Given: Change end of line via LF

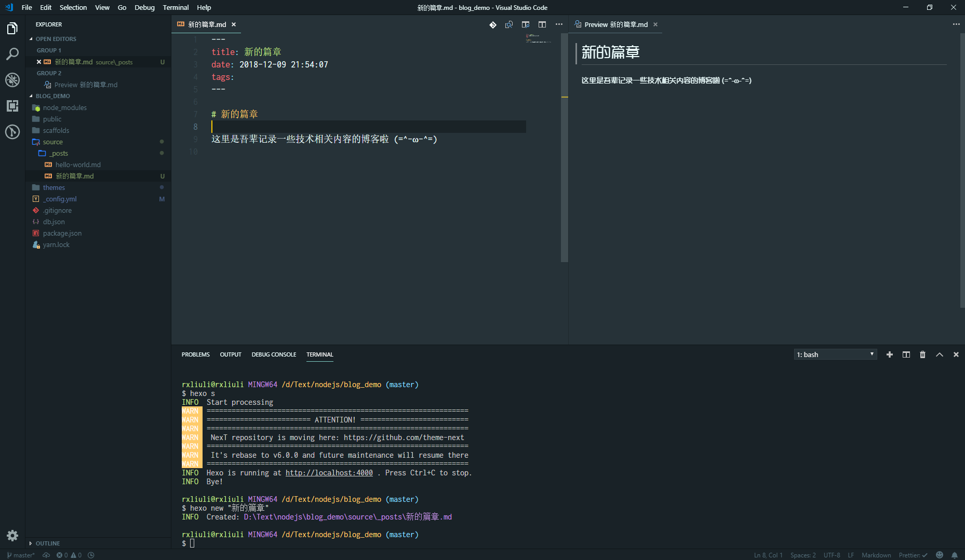Looking at the screenshot, I should pos(851,555).
